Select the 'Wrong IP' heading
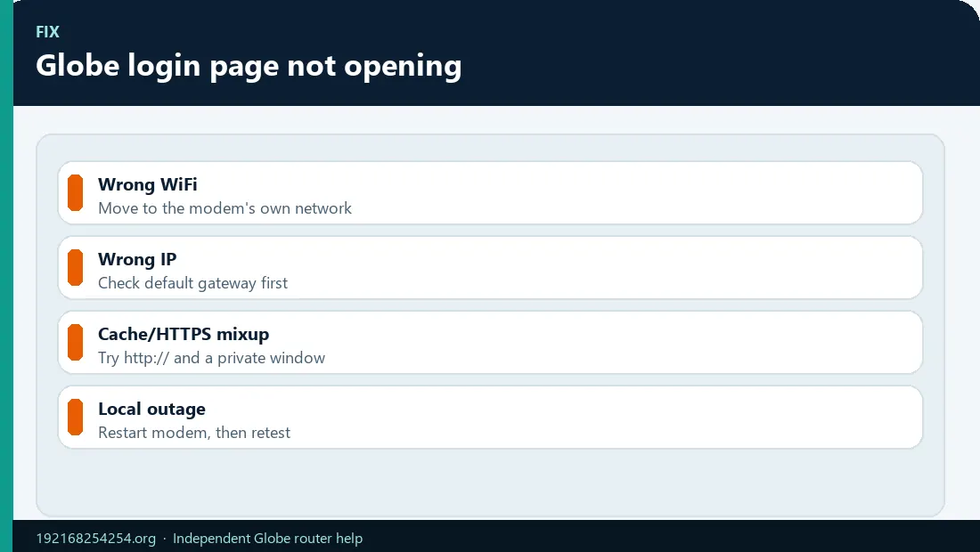Screen dimensions: 980x552 [x=137, y=259]
